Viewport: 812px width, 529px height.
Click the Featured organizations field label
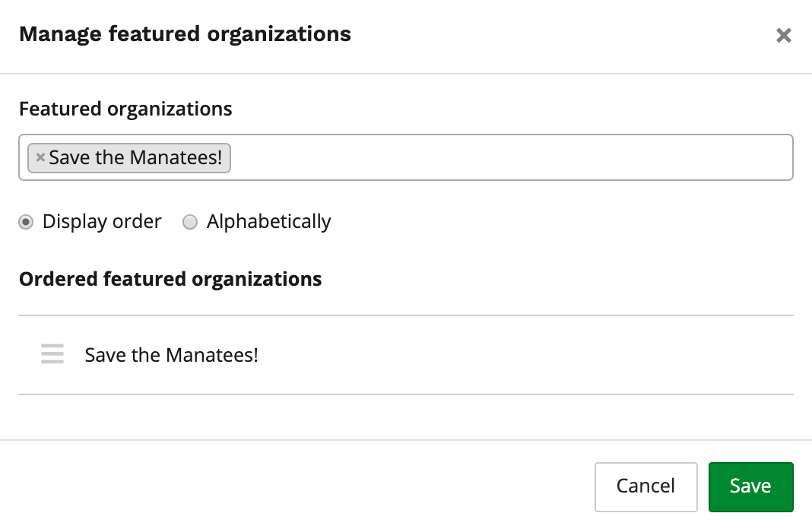click(x=125, y=109)
